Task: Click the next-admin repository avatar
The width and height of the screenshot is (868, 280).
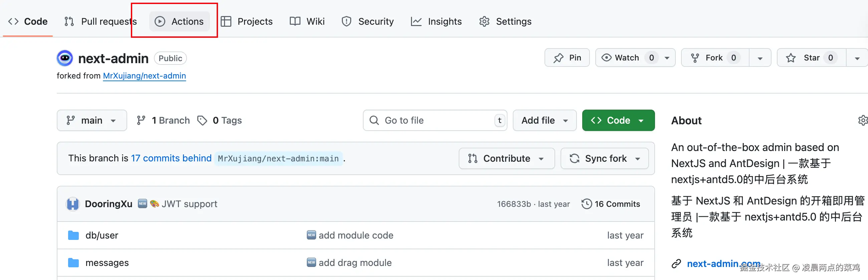Action: pyautogui.click(x=65, y=58)
